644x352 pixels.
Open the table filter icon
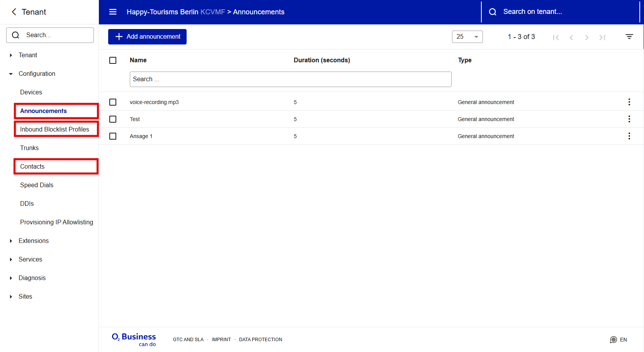pyautogui.click(x=629, y=37)
